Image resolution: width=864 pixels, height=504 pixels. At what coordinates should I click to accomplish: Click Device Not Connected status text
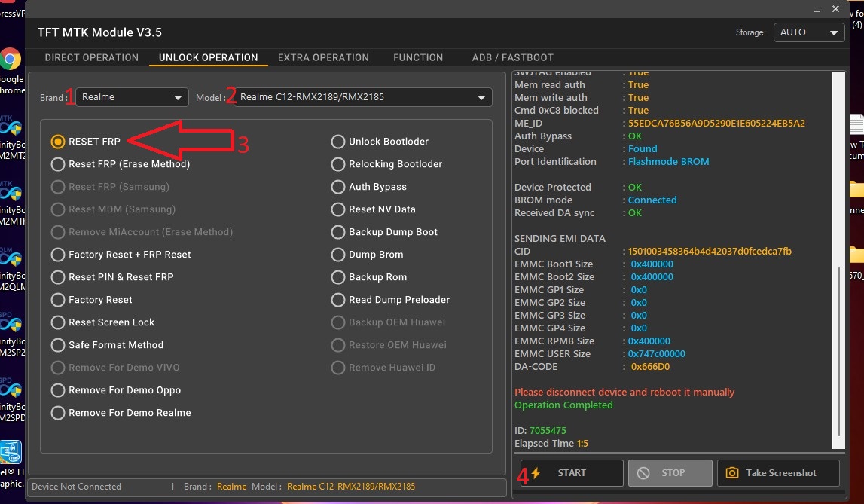(77, 487)
